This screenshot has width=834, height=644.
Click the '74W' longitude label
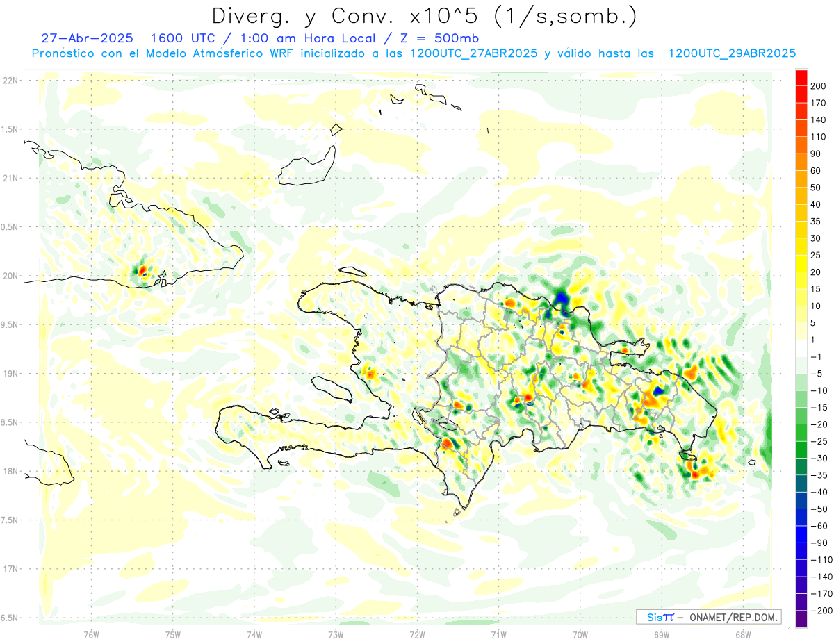point(254,634)
